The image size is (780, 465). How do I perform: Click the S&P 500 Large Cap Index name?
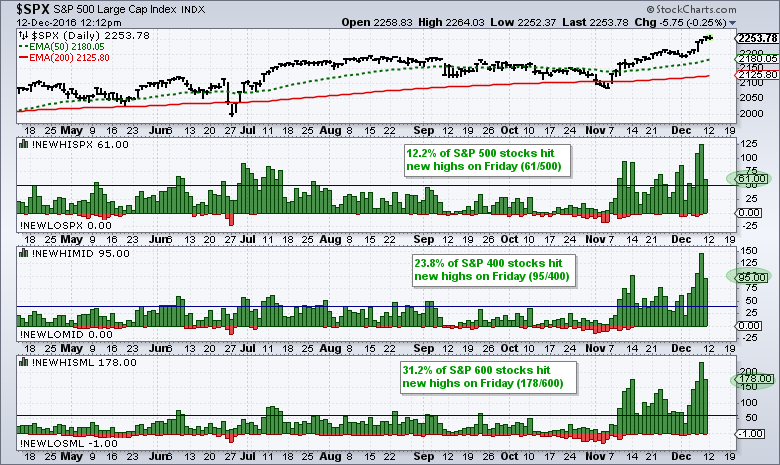[x=115, y=9]
